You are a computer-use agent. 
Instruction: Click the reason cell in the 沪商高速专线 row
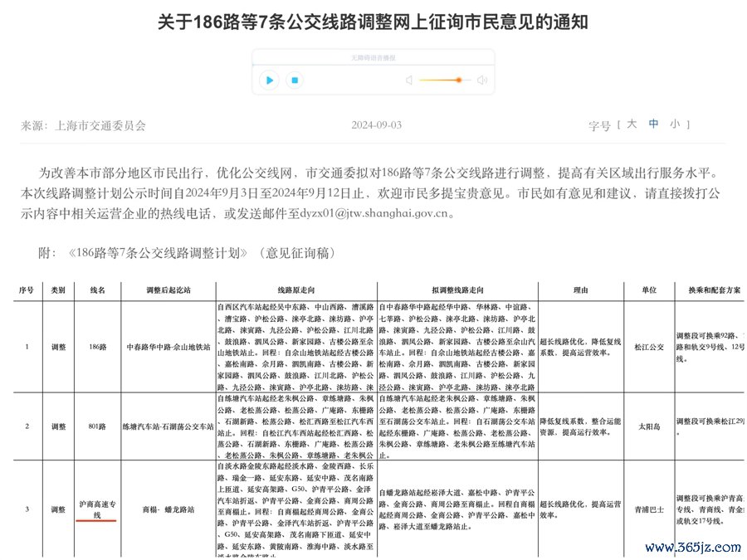[581, 509]
